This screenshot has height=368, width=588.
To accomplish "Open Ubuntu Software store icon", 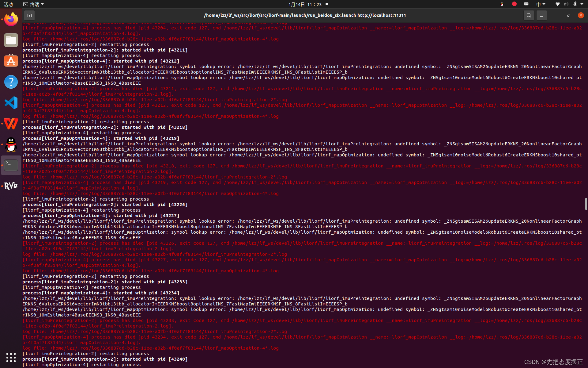I will point(11,61).
